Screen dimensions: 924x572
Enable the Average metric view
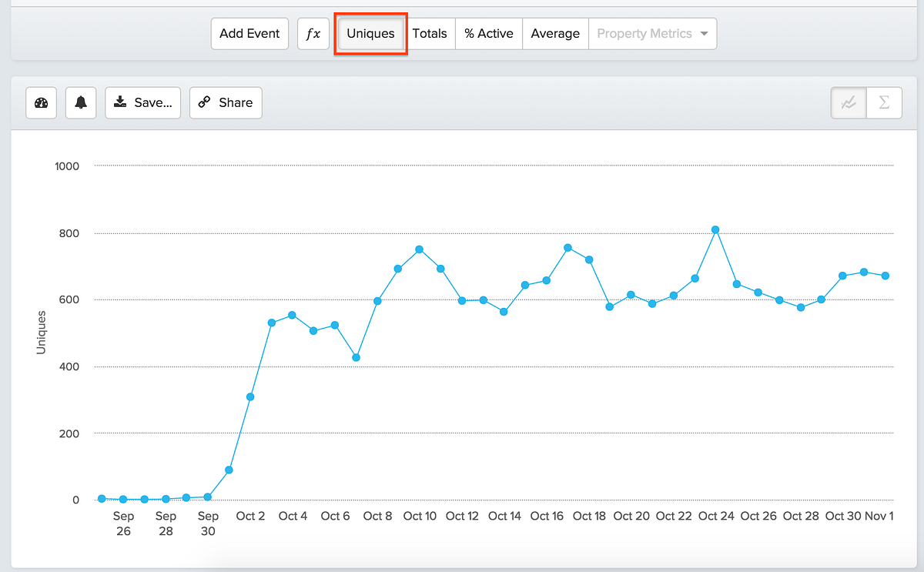[555, 33]
